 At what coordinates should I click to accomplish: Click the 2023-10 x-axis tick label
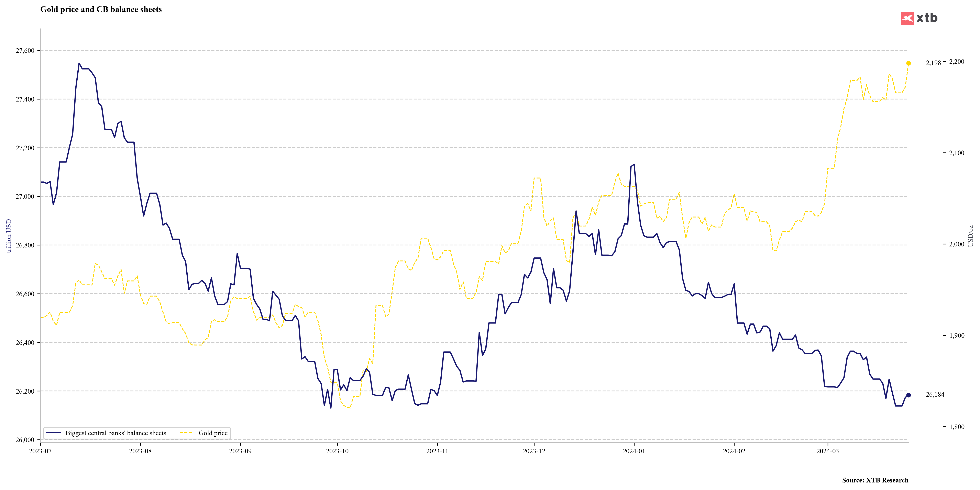click(337, 451)
